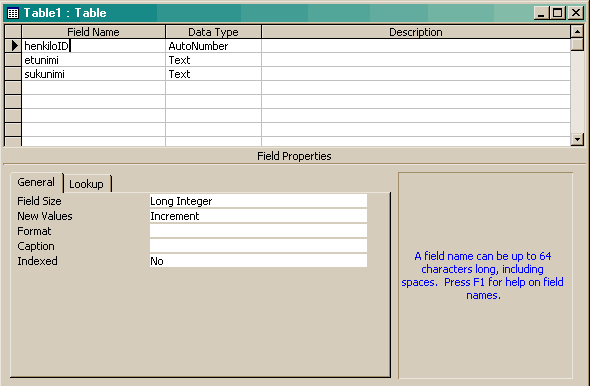Click the sukunimi field name cell
The height and width of the screenshot is (386, 590).
(x=94, y=74)
